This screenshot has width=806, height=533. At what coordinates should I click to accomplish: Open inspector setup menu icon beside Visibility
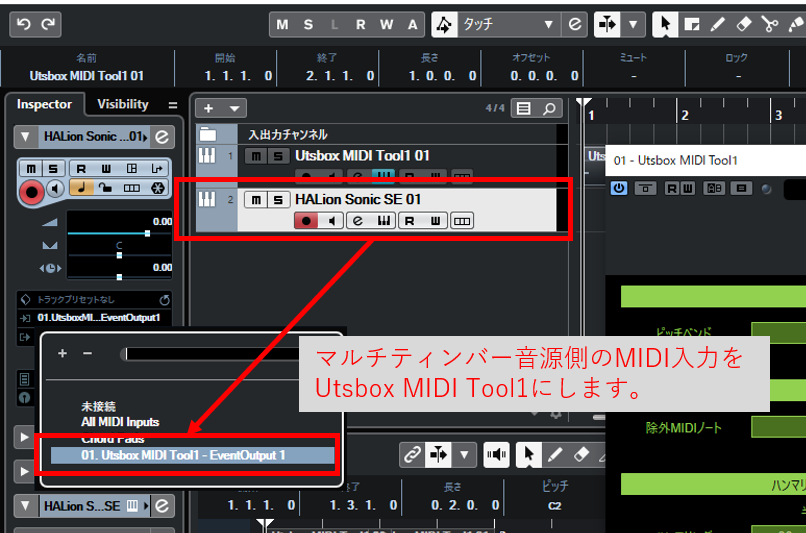coord(173,105)
